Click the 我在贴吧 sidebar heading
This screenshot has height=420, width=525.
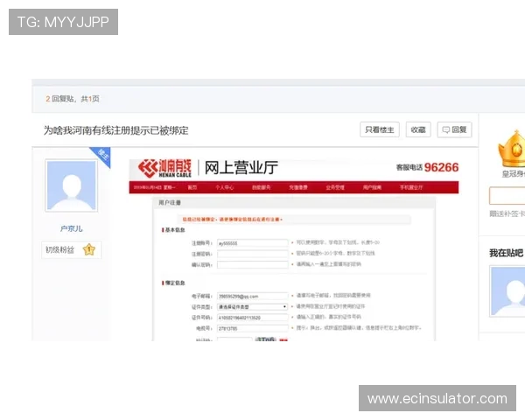point(507,253)
